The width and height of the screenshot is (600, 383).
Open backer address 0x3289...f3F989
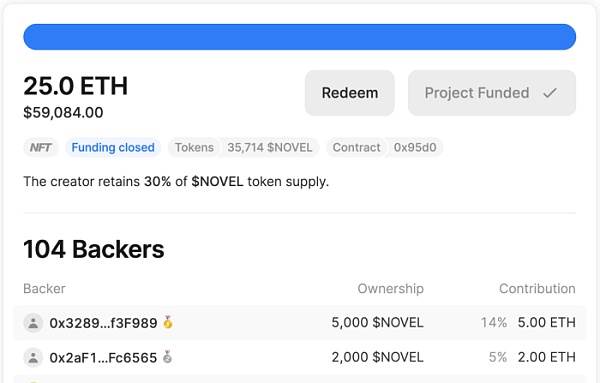(x=103, y=323)
